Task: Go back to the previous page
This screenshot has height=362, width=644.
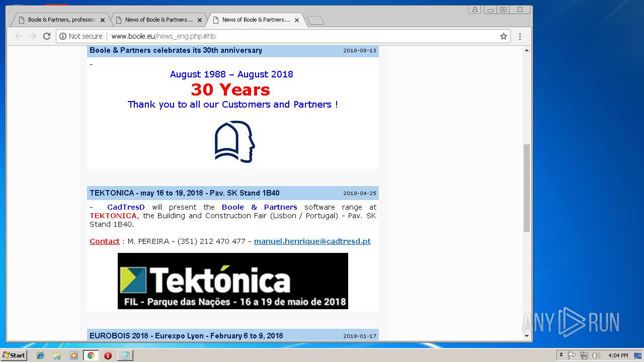Action: pyautogui.click(x=19, y=36)
